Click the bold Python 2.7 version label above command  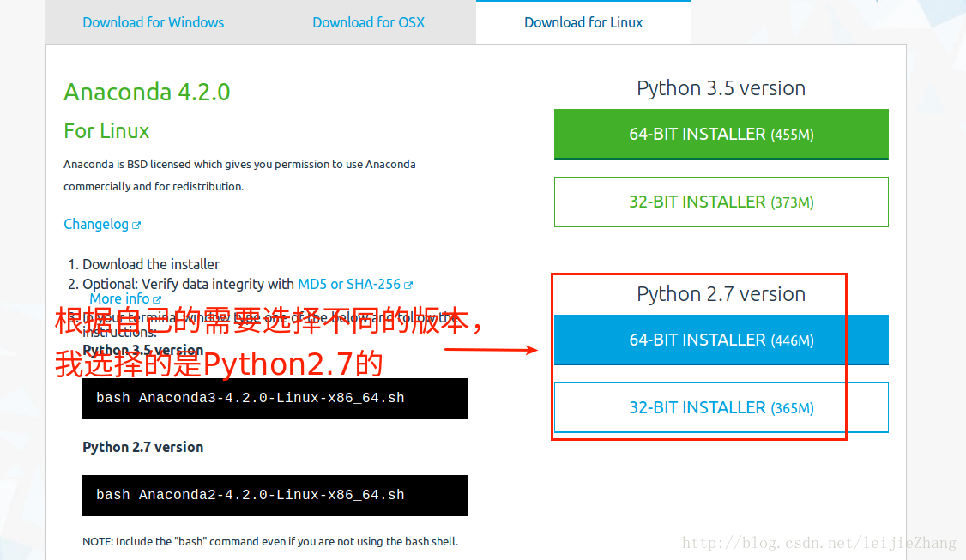click(143, 448)
